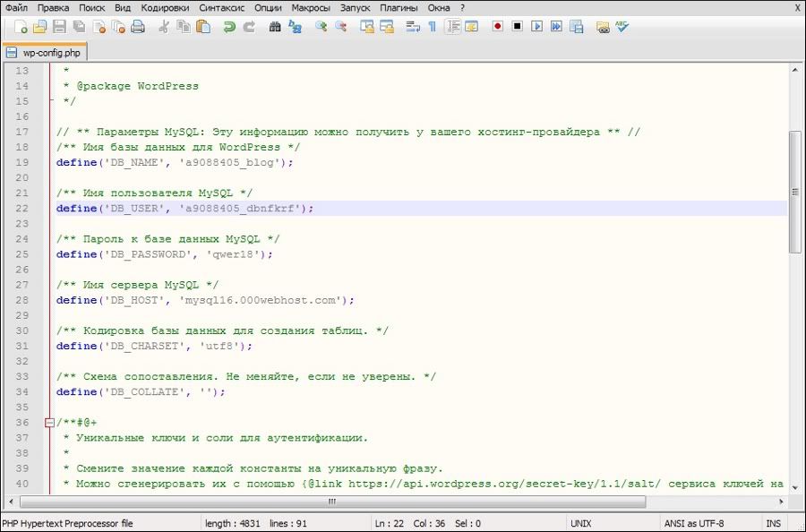This screenshot has width=806, height=532.
Task: Toggle word wrap in the toolbar
Action: 413,27
